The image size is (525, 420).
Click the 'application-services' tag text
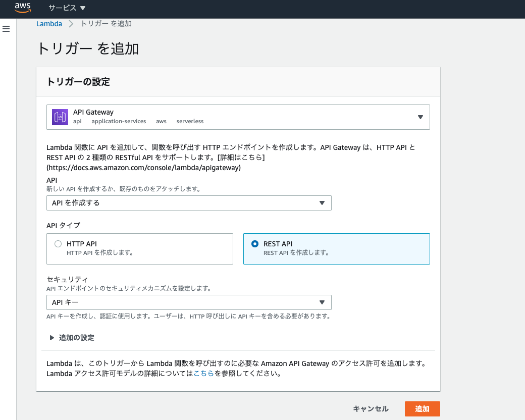click(119, 121)
